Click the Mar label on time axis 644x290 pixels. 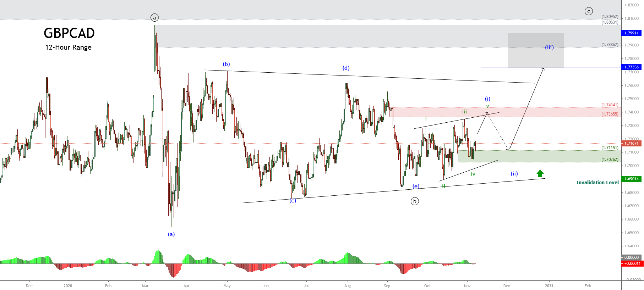tap(145, 286)
